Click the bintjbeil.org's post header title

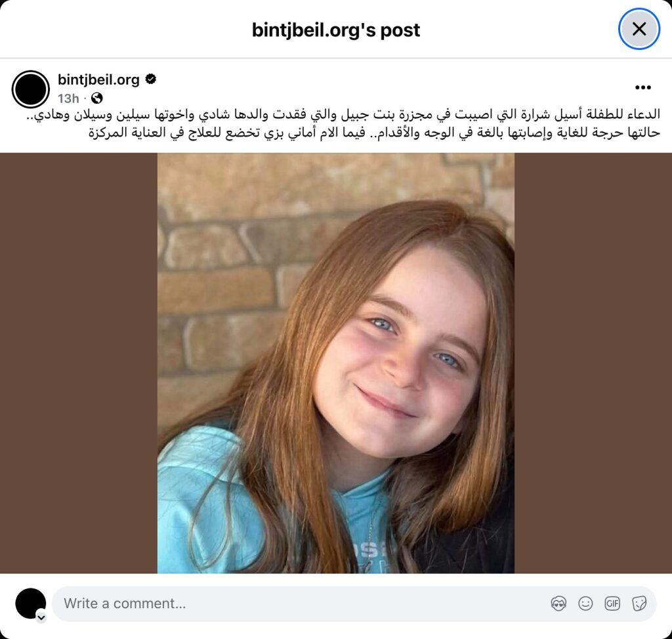pyautogui.click(x=335, y=30)
